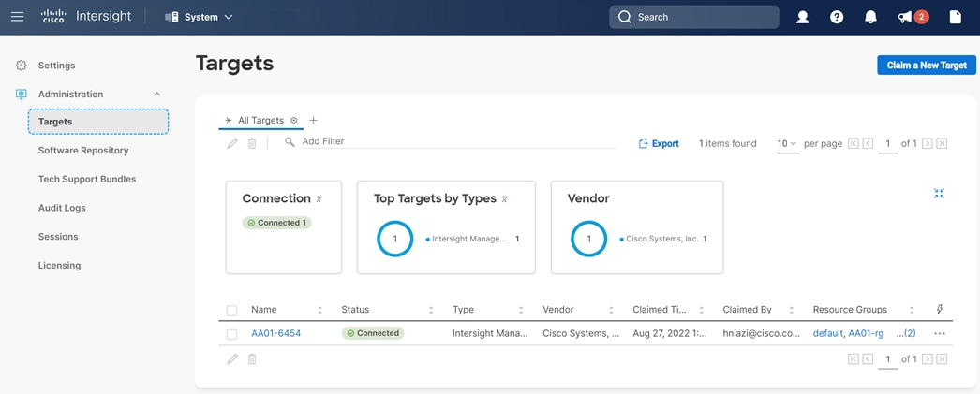The width and height of the screenshot is (980, 394).
Task: Click the edit pencil icon above filter
Action: point(232,143)
